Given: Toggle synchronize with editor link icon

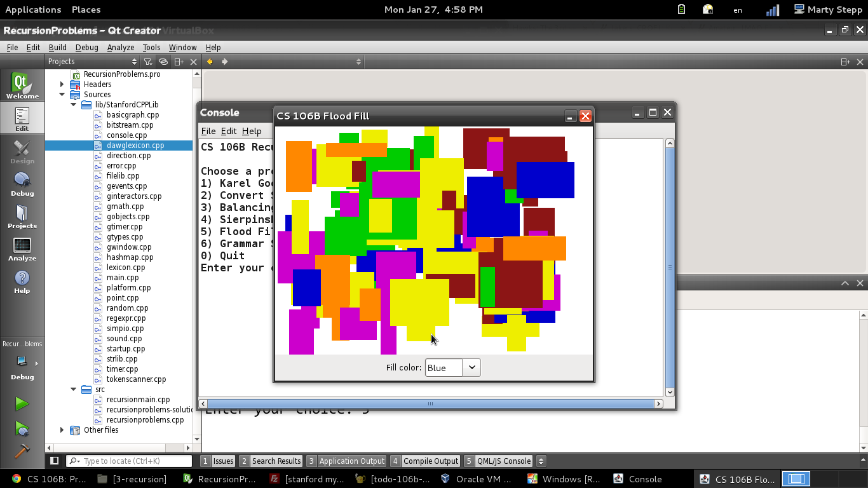Looking at the screenshot, I should pyautogui.click(x=163, y=62).
